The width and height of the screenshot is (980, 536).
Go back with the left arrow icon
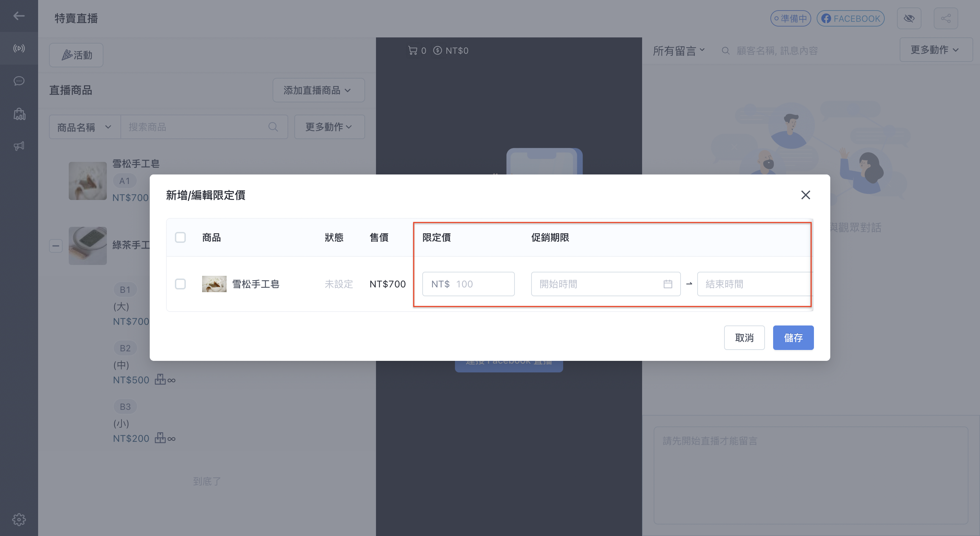pos(19,16)
